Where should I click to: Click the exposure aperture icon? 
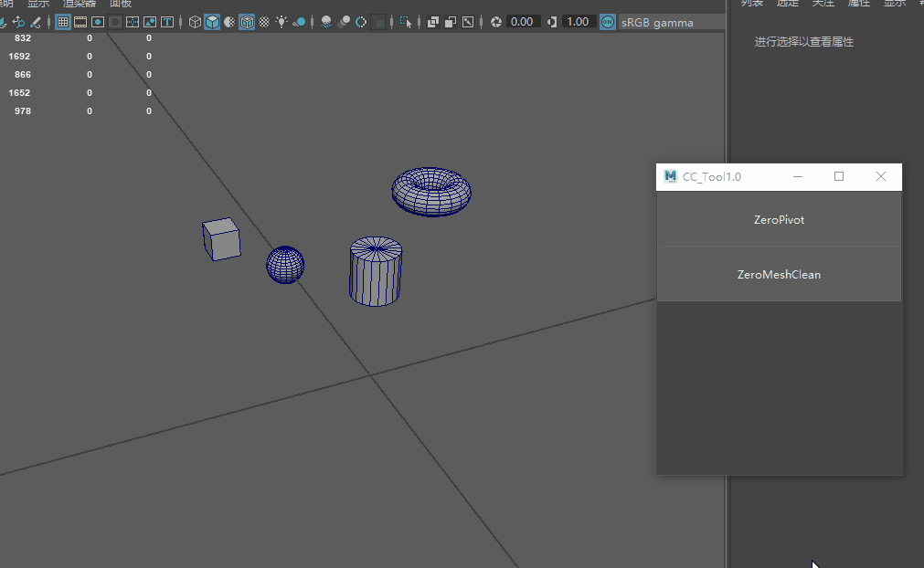point(496,22)
